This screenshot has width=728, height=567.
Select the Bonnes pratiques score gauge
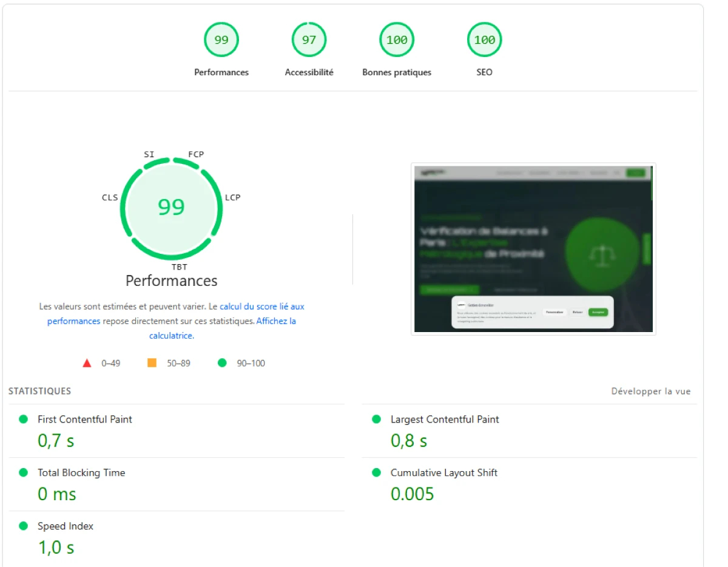click(x=397, y=40)
